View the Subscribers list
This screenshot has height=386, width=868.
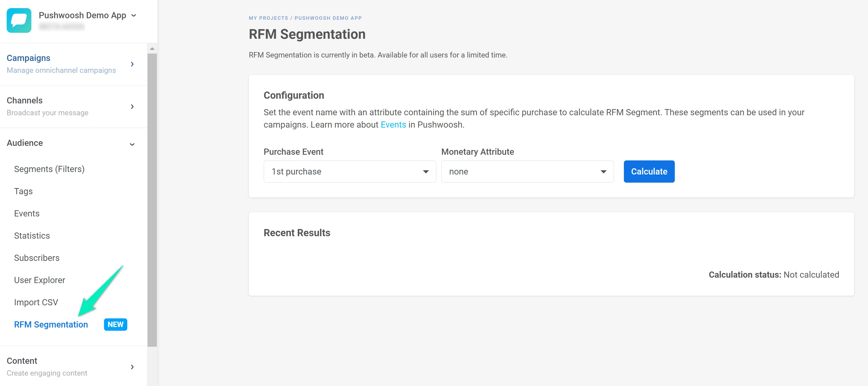(36, 257)
